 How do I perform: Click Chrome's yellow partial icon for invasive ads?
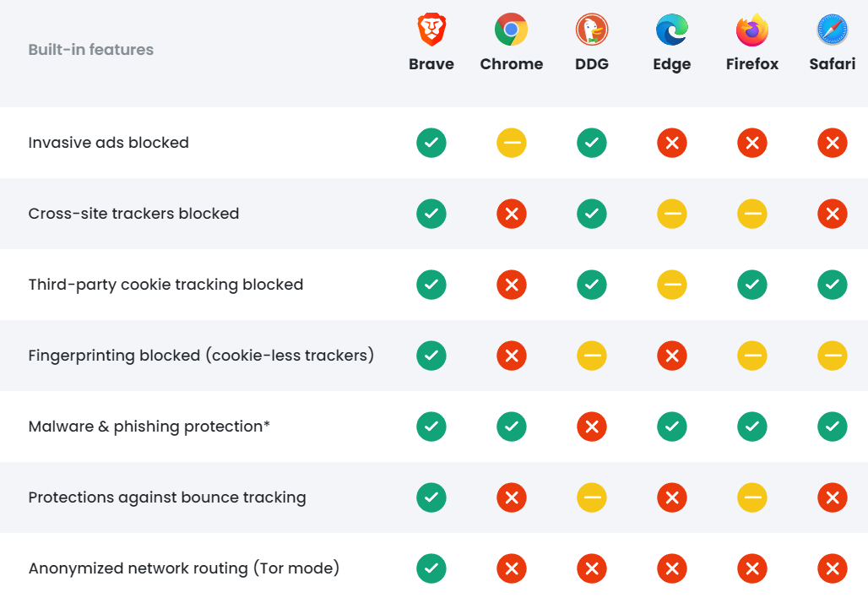pyautogui.click(x=512, y=143)
